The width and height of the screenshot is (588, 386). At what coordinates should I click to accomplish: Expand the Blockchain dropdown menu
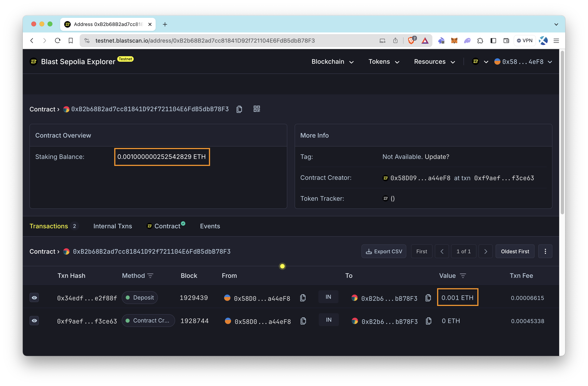332,62
